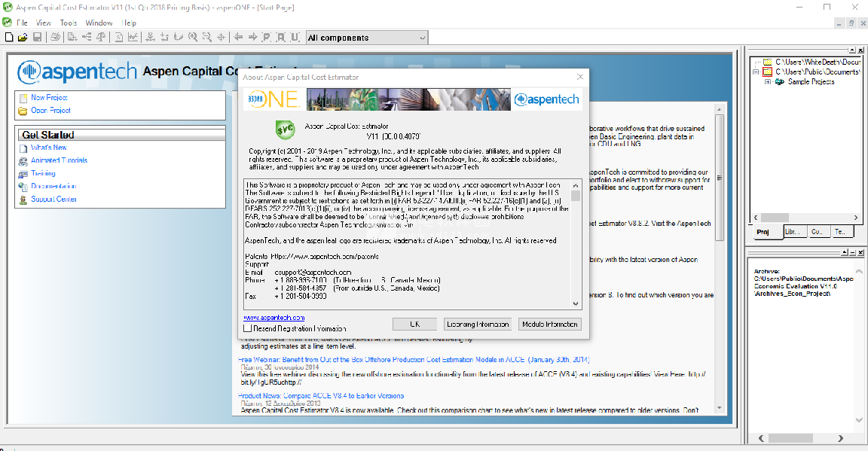This screenshot has height=451, width=868.
Task: Click the Open folder toolbar icon
Action: pos(23,37)
